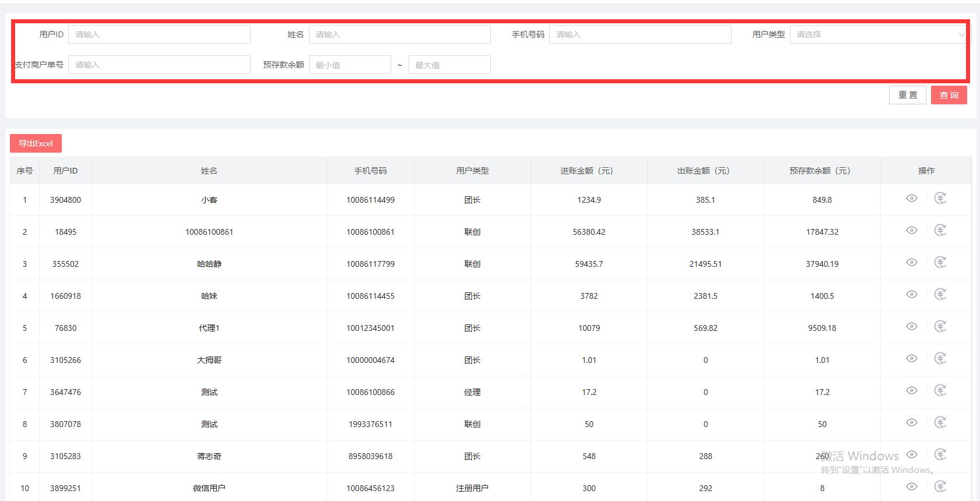Viewport: 980px width, 501px height.
Task: Click amount cell 56380.42
Action: (589, 232)
